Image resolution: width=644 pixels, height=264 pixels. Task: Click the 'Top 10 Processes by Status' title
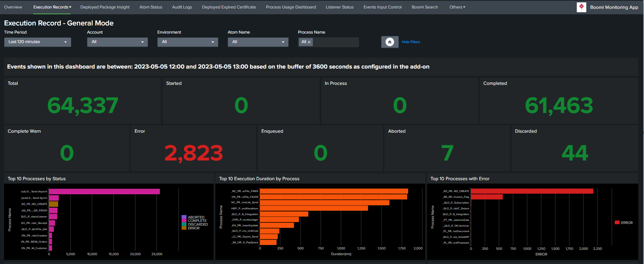point(37,179)
